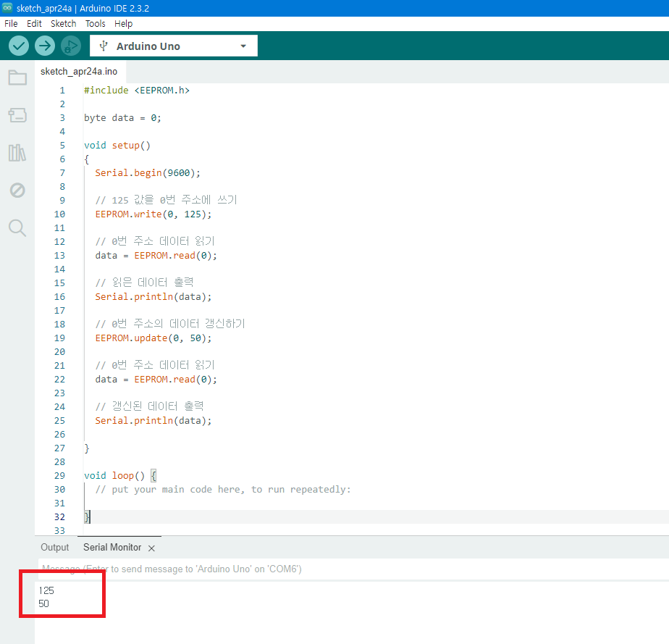Open the Library Manager books icon

pos(17,152)
